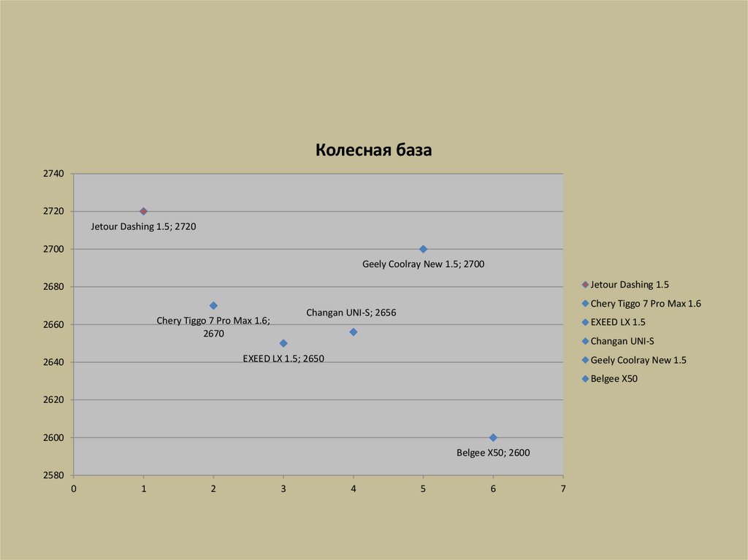The image size is (748, 560).
Task: Click the 2 horizontal axis label
Action: tap(213, 489)
